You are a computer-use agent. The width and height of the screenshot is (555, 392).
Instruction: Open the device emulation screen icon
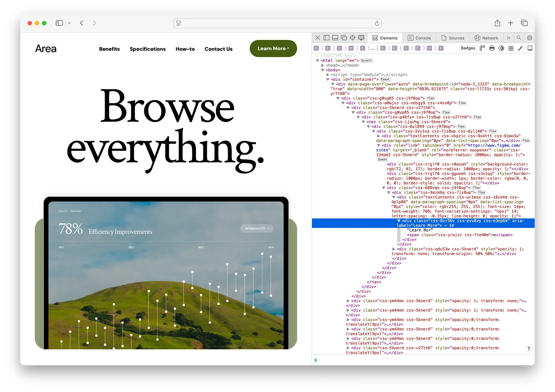(361, 38)
